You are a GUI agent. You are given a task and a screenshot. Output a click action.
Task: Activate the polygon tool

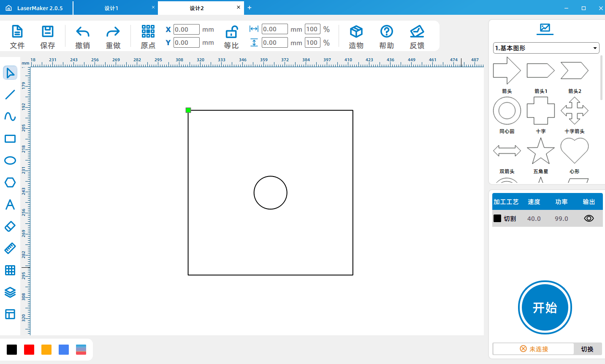pos(10,182)
